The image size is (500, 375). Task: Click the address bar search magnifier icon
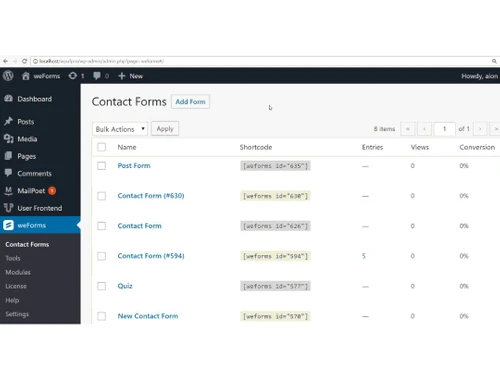click(x=494, y=61)
